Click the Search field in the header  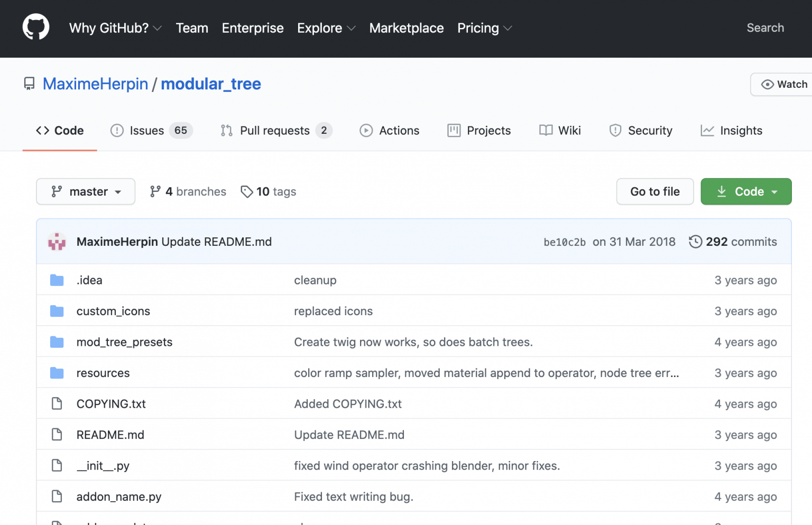(764, 28)
